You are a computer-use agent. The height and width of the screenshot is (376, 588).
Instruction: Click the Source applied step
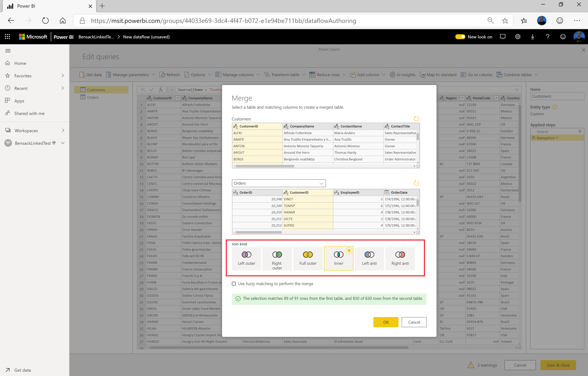click(557, 131)
